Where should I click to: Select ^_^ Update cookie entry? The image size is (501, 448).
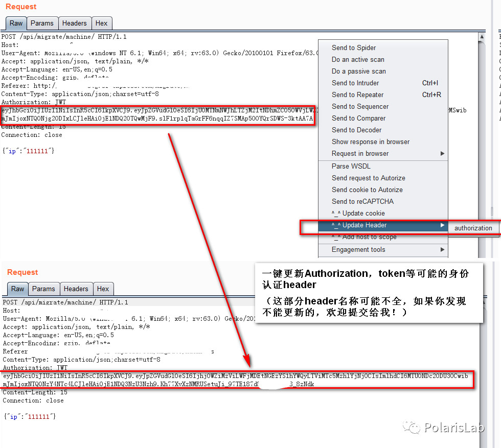383,214
